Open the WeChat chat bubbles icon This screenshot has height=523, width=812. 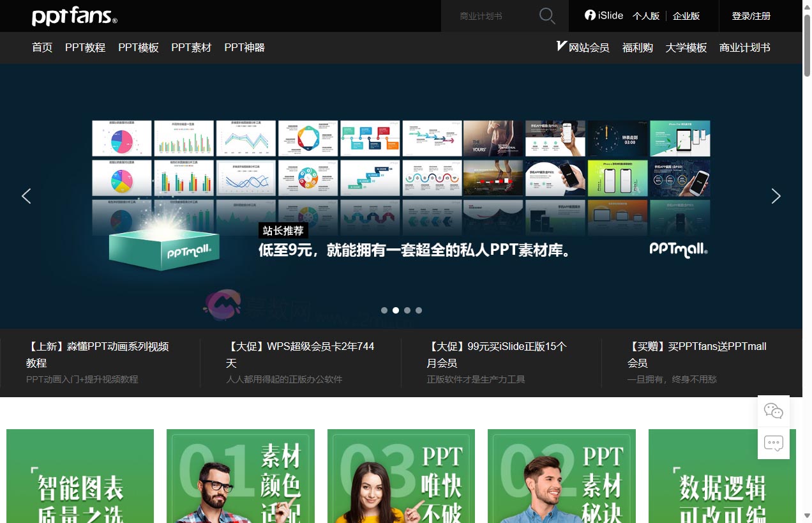tap(774, 411)
